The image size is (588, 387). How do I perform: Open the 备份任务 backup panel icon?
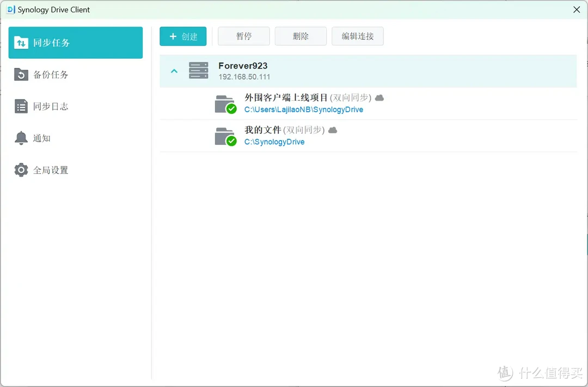(20, 75)
